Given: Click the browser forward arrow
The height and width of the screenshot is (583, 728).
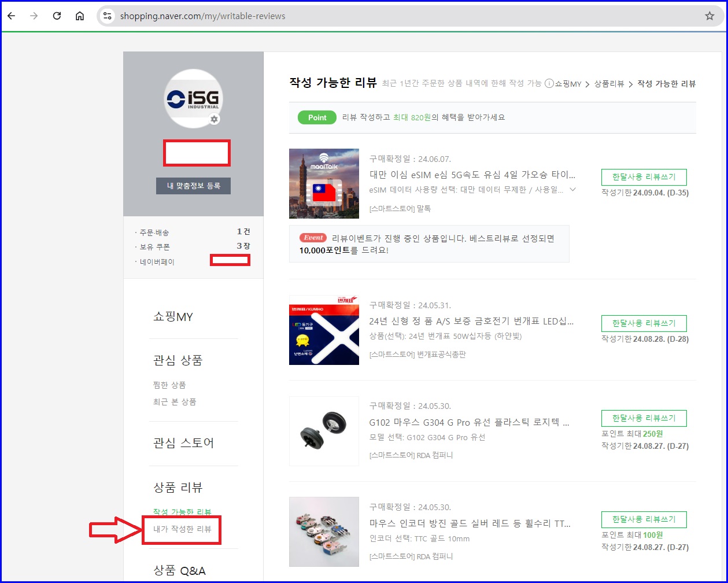Looking at the screenshot, I should 34,16.
